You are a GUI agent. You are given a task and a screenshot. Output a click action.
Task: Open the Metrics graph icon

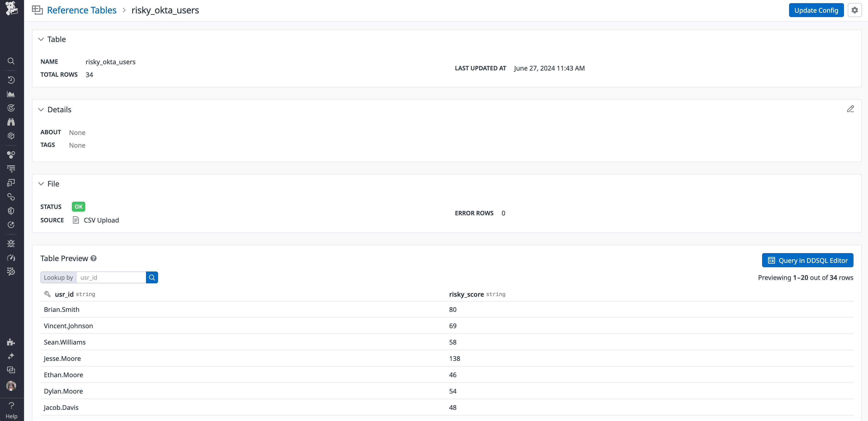click(x=11, y=94)
